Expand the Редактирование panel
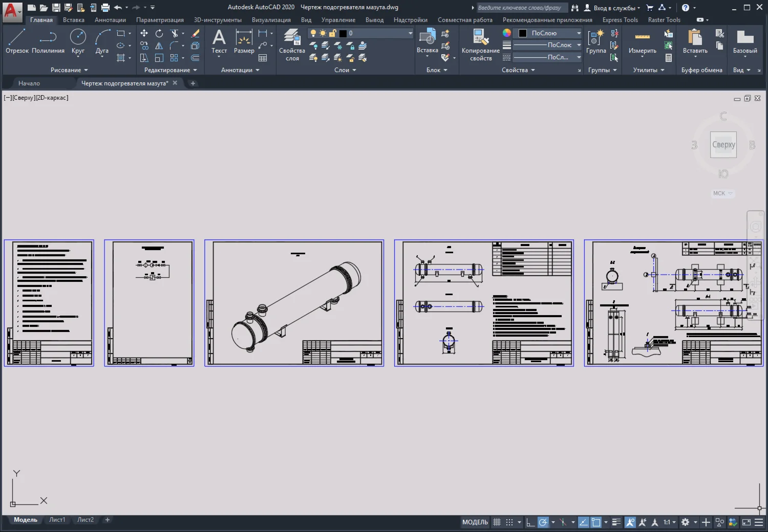Image resolution: width=768 pixels, height=532 pixels. click(170, 70)
